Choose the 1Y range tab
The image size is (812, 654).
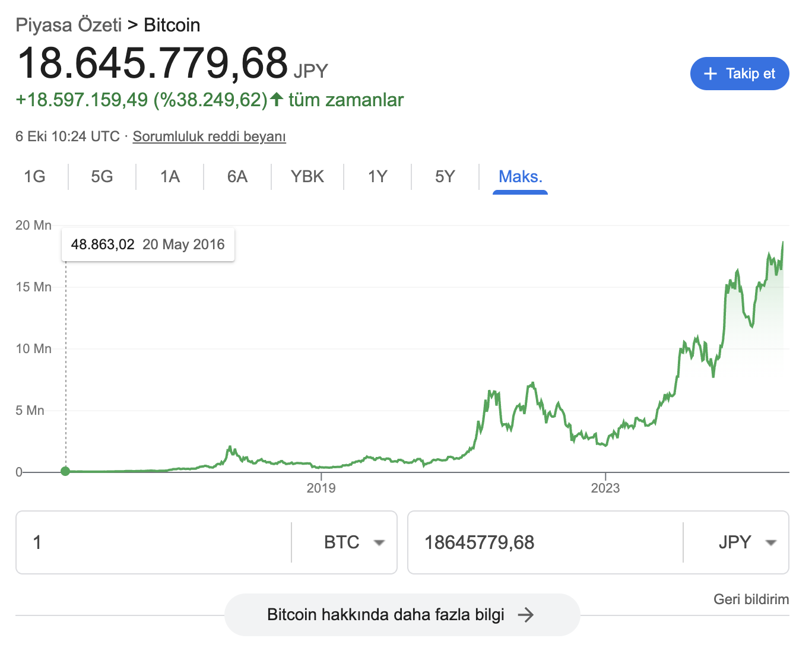click(x=378, y=177)
